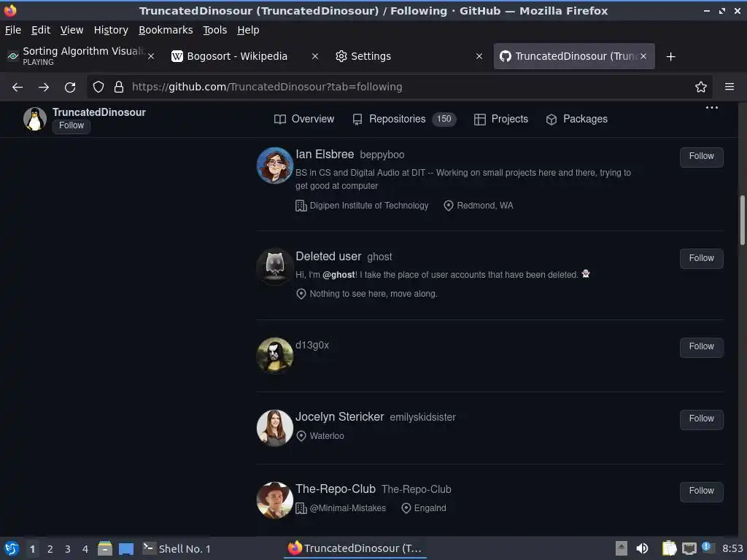
Task: Click the taskbar clock 8:53
Action: 732,548
